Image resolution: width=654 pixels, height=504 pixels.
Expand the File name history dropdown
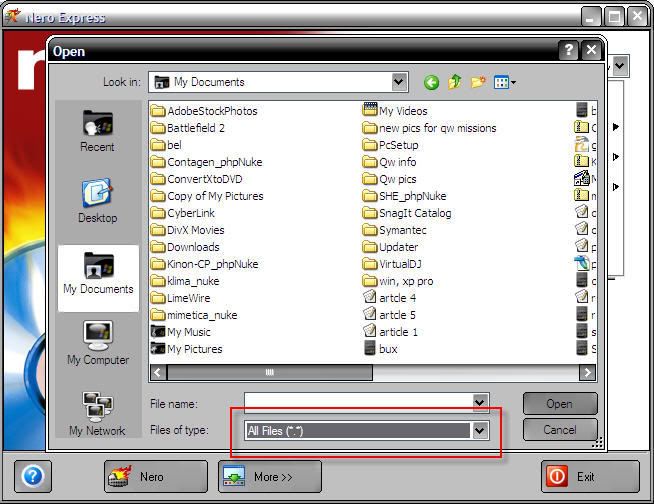click(x=480, y=403)
